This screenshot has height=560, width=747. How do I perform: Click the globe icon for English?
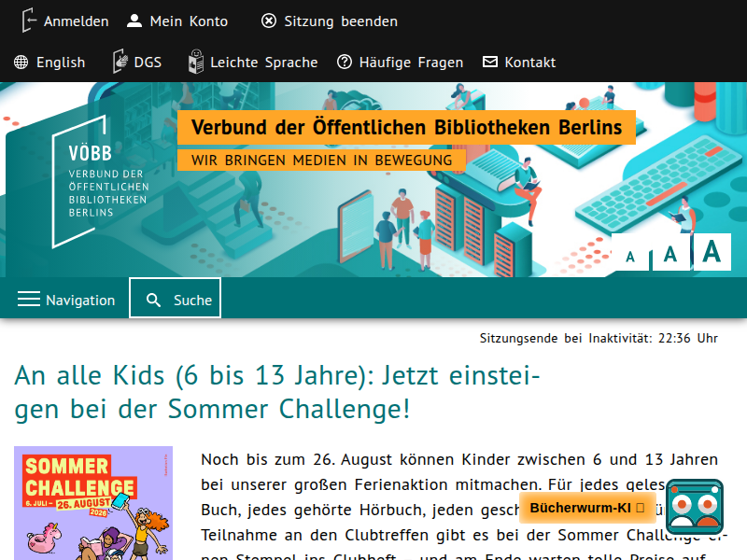click(x=21, y=62)
